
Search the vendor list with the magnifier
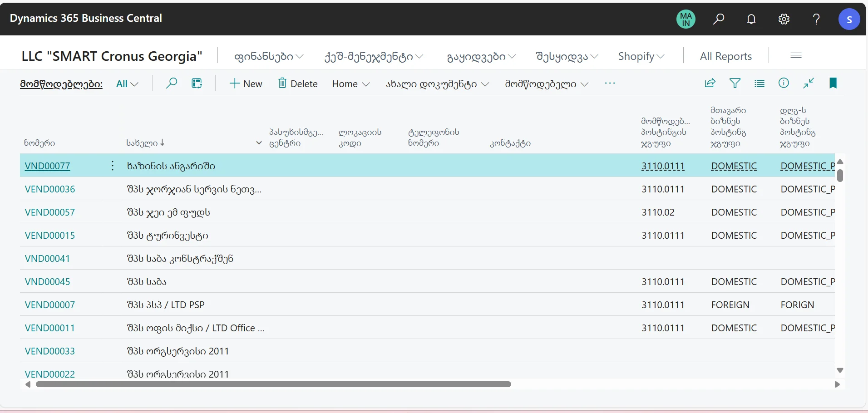171,84
